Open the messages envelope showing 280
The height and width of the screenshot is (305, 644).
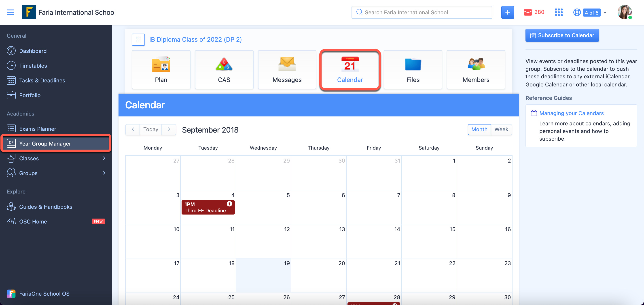tap(534, 12)
